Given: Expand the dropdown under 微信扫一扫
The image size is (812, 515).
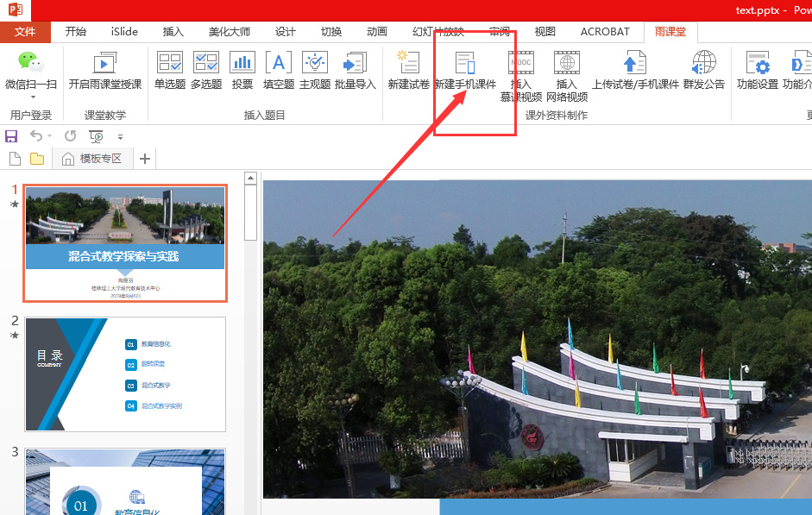Looking at the screenshot, I should tap(33, 97).
